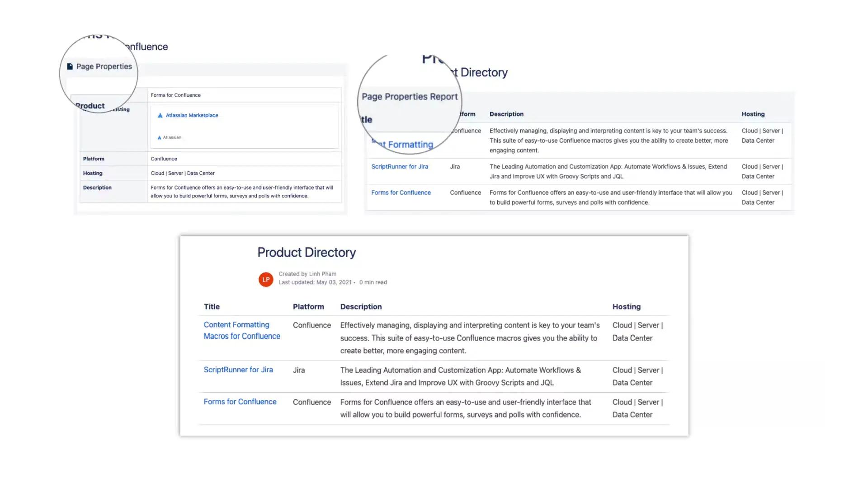The image size is (868, 488).
Task: Click Description column header in upper report
Action: [506, 114]
